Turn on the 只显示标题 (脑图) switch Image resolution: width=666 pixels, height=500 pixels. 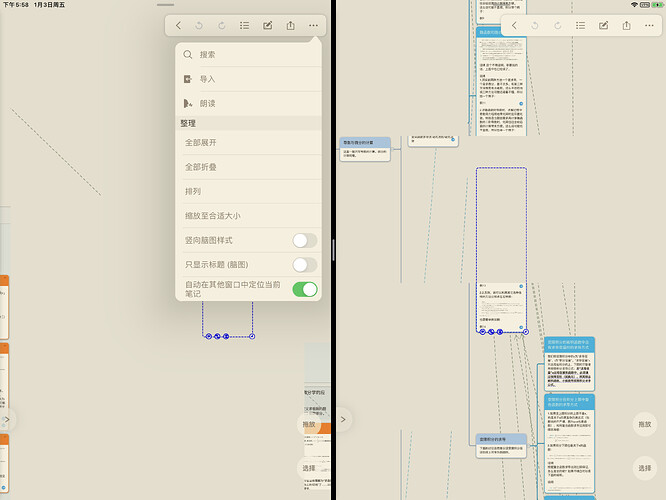click(x=305, y=265)
